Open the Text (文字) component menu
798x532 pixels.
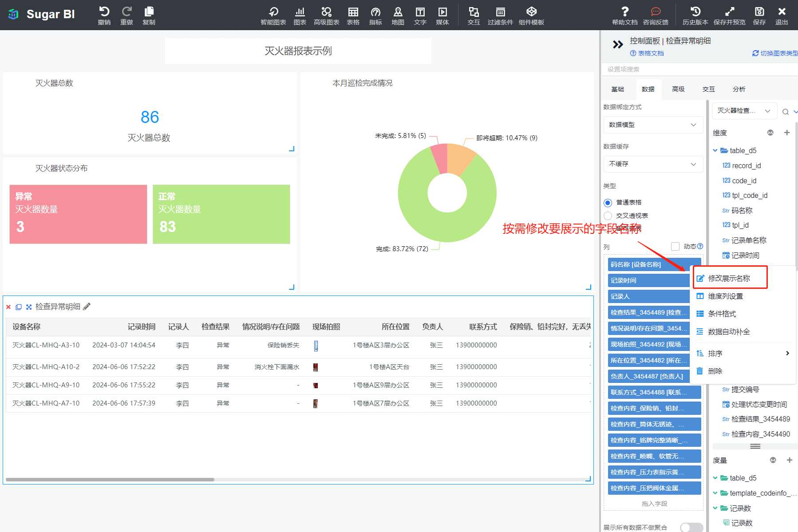pos(420,15)
